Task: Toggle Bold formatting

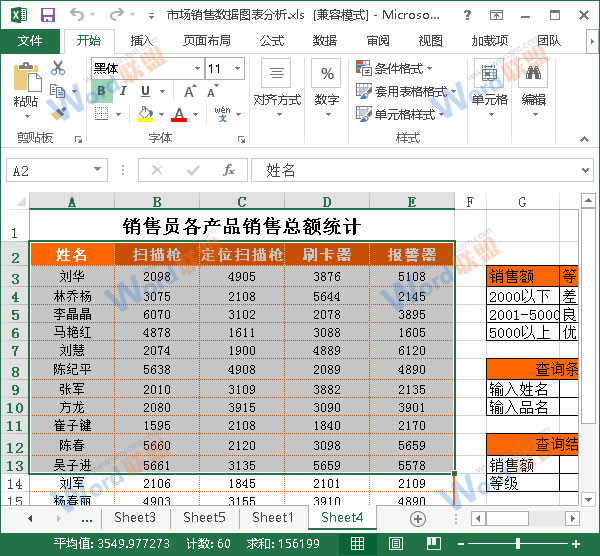Action: coord(100,91)
